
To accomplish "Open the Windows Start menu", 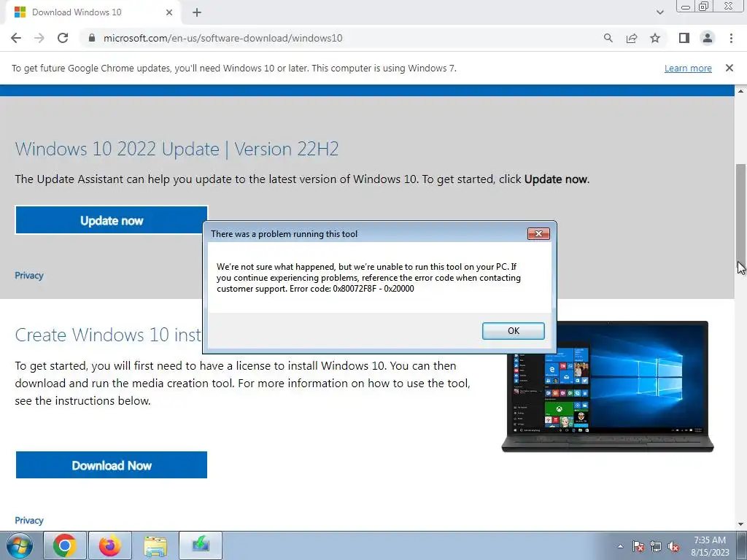I will [x=20, y=545].
